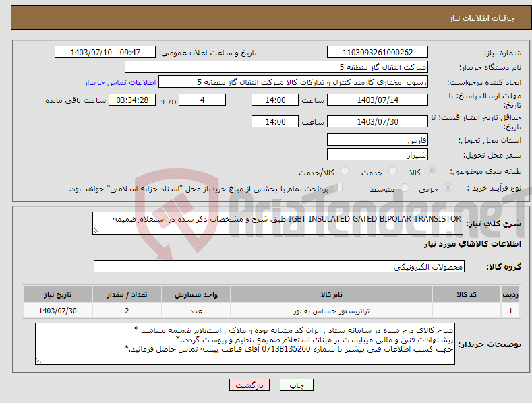Click the delivery city field شیراز
This screenshot has width=532, height=403.
pyautogui.click(x=378, y=155)
